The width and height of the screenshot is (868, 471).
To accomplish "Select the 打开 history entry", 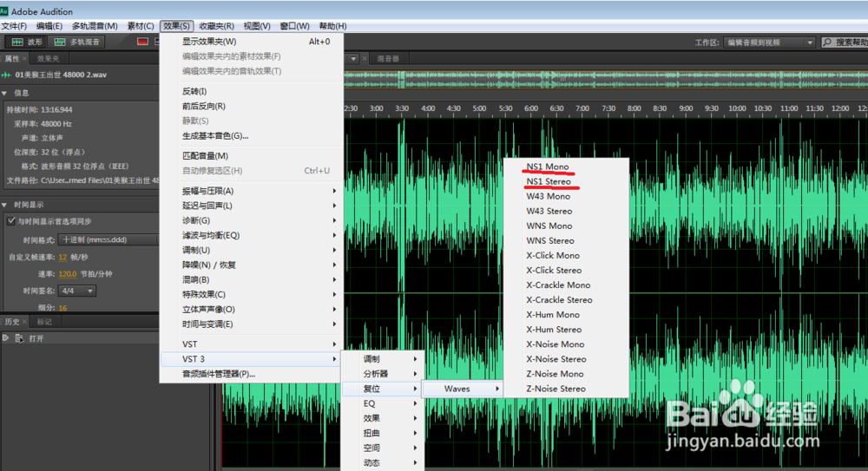I will [x=36, y=338].
